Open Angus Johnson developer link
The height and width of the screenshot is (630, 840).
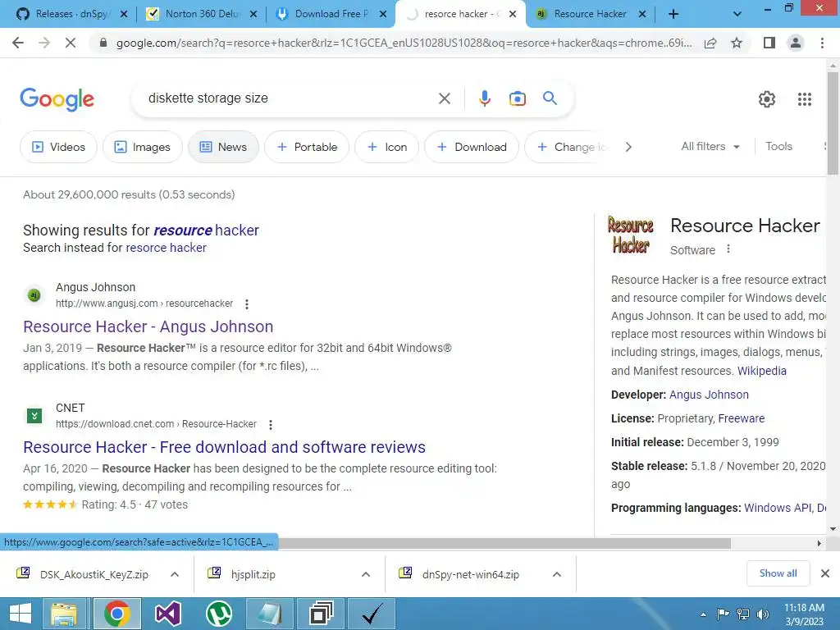(x=709, y=395)
